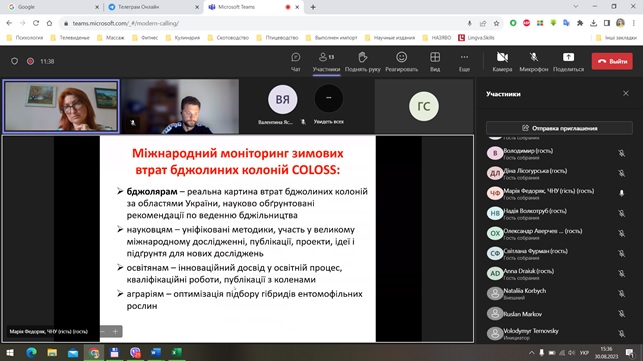This screenshot has height=361, width=643.
Task: Open Excel from the taskbar
Action: [x=177, y=352]
